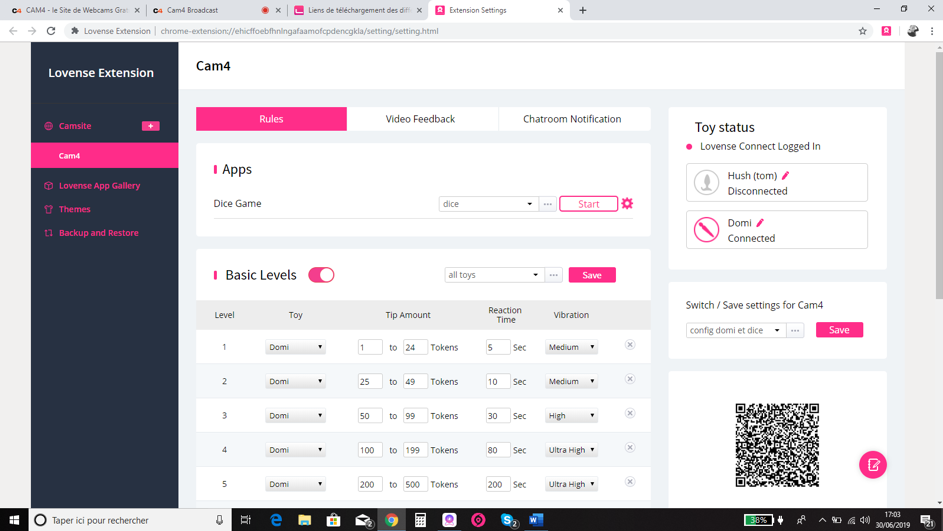Open the level 3 vibration 'High' dropdown

(571, 416)
